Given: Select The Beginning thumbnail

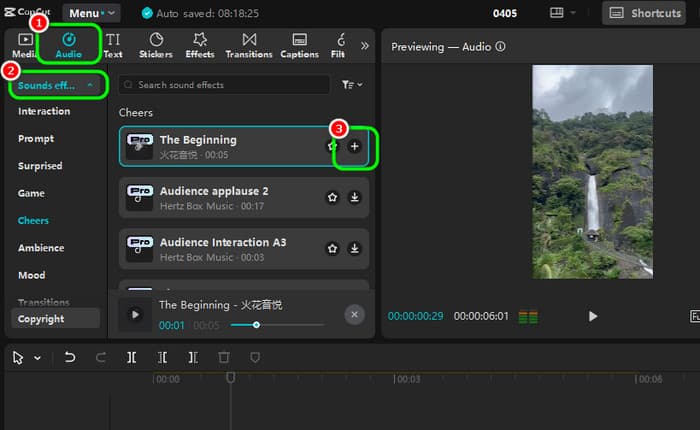Looking at the screenshot, I should [139, 146].
